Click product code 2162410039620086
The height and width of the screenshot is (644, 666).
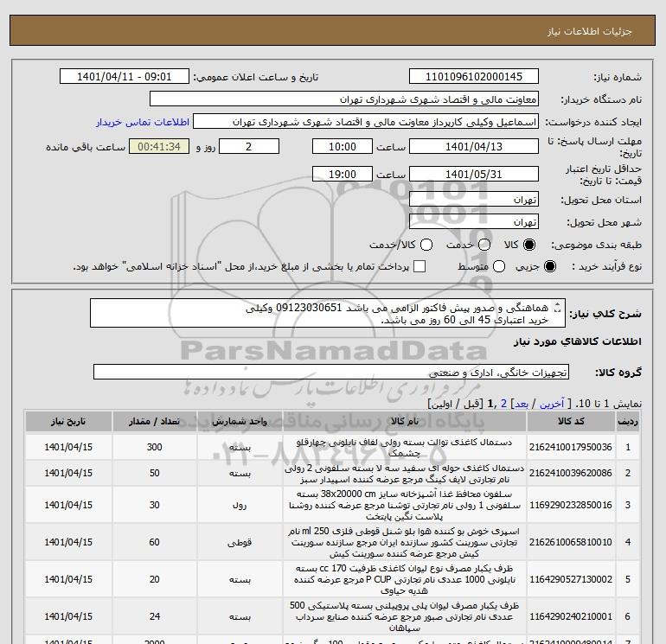click(571, 473)
